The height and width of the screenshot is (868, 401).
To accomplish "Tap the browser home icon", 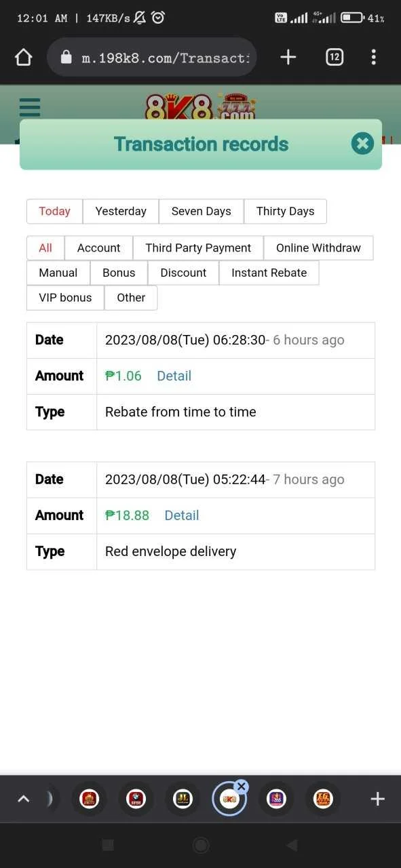I will coord(24,57).
